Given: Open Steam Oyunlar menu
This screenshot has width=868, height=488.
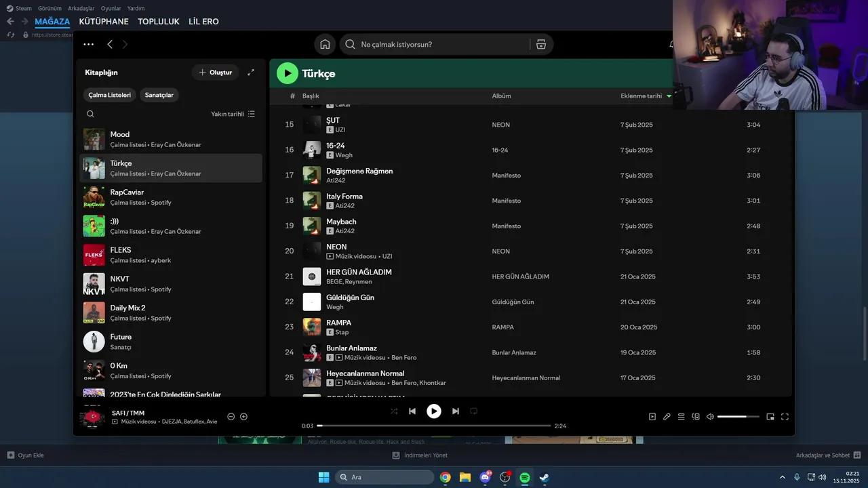Looking at the screenshot, I should 111,8.
